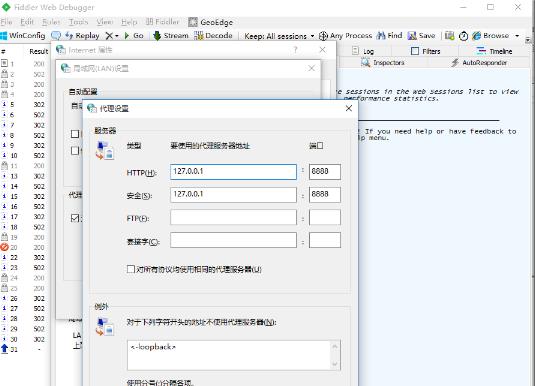The width and height of the screenshot is (535, 386).
Task: Launch Browse in the toolbar
Action: tap(491, 35)
